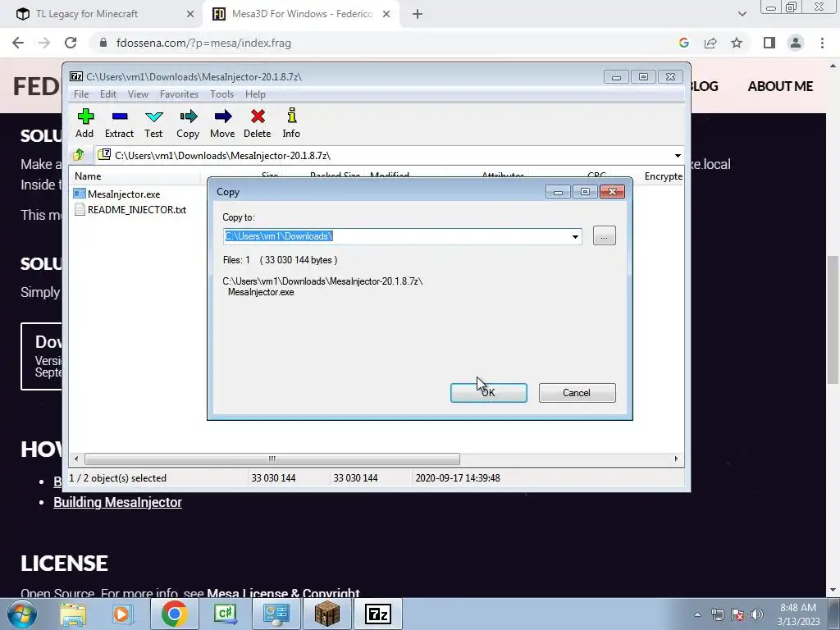Screen dimensions: 840x630
Task: Open the C# application in the taskbar
Action: [225, 614]
